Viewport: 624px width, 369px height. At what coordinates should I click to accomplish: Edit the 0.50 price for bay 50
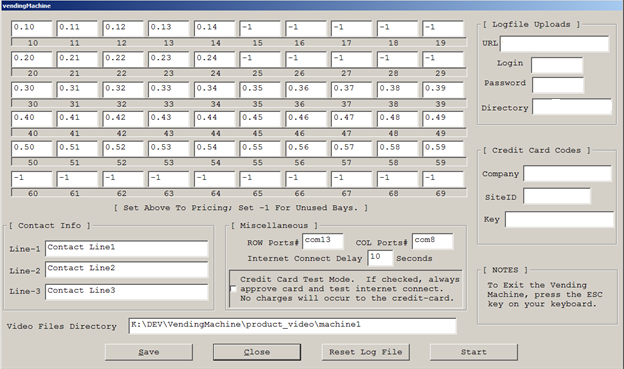pyautogui.click(x=31, y=148)
